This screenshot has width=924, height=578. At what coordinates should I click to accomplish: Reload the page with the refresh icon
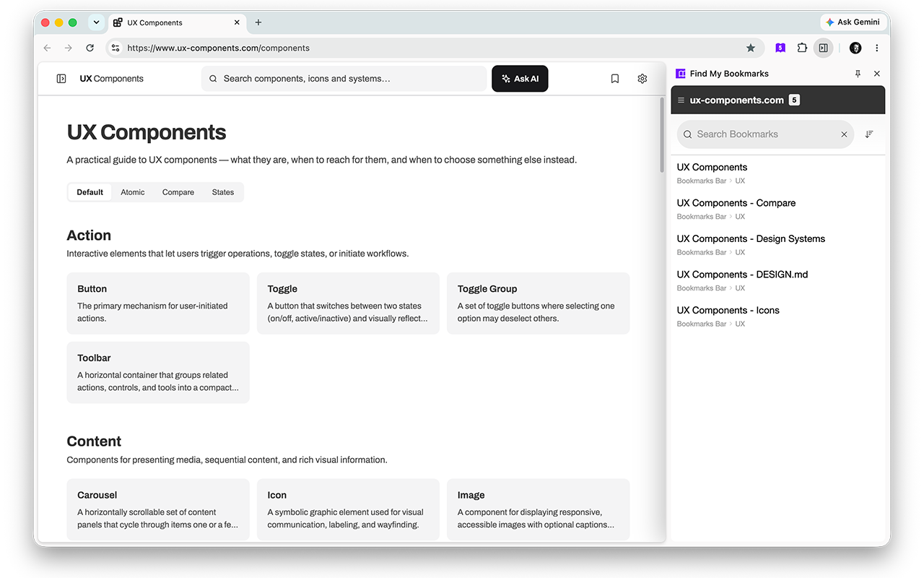point(90,48)
